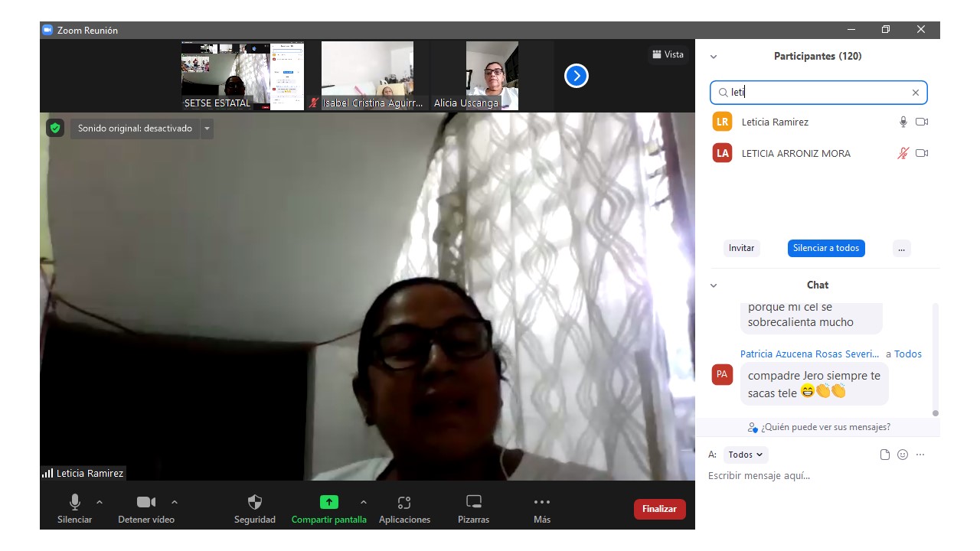Expand the Sonido original dropdown arrow
The height and width of the screenshot is (551, 980).
(207, 129)
